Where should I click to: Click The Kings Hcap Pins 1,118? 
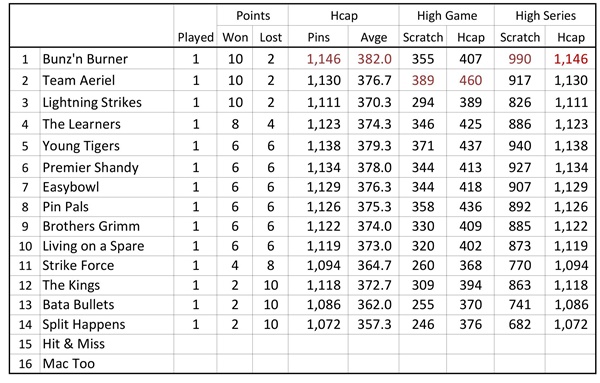(x=324, y=285)
